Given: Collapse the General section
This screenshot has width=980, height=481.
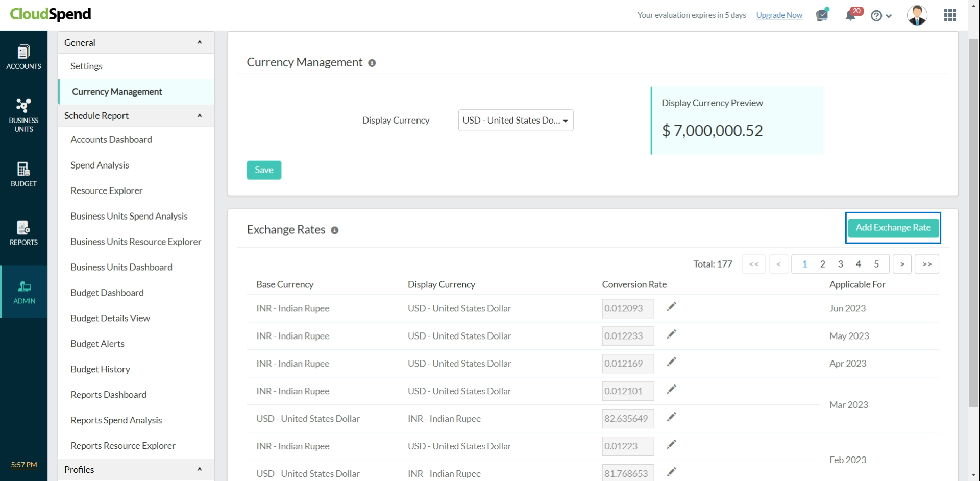Looking at the screenshot, I should click(200, 42).
